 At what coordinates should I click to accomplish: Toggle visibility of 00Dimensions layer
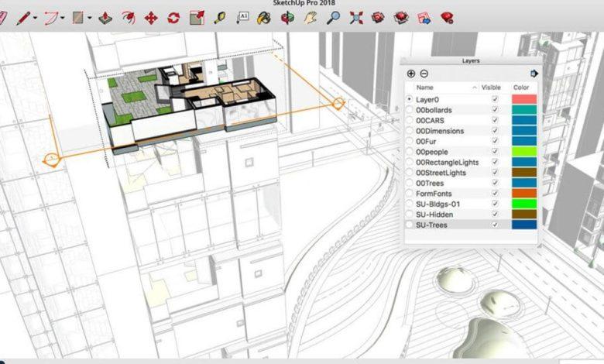[495, 131]
